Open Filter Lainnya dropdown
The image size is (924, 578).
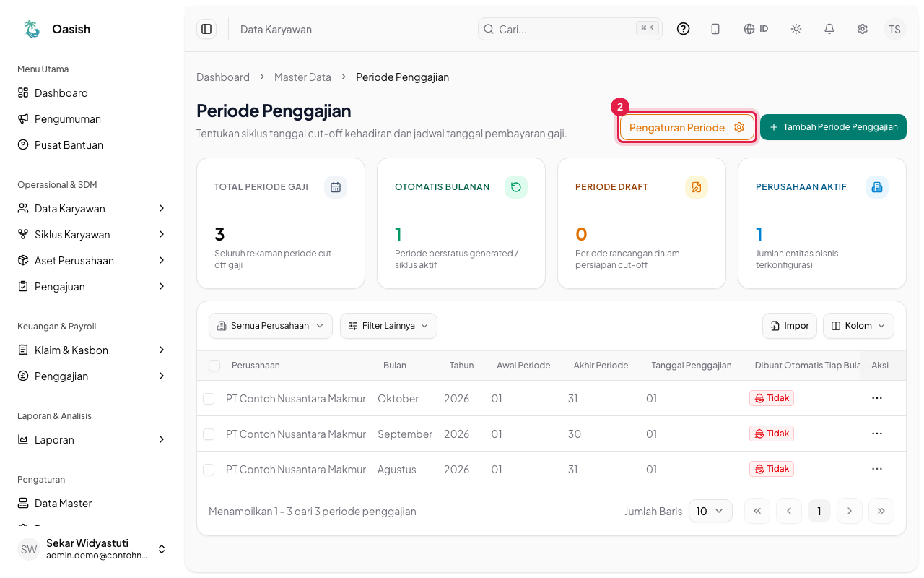[388, 326]
